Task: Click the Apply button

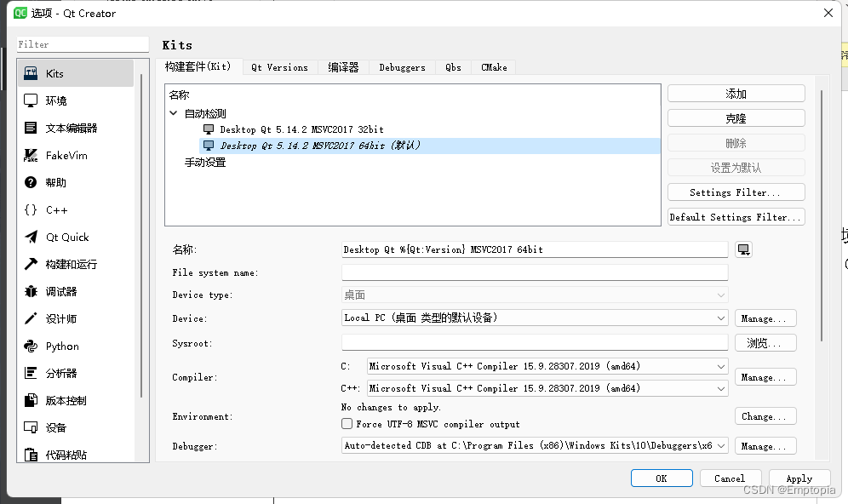Action: pos(799,478)
